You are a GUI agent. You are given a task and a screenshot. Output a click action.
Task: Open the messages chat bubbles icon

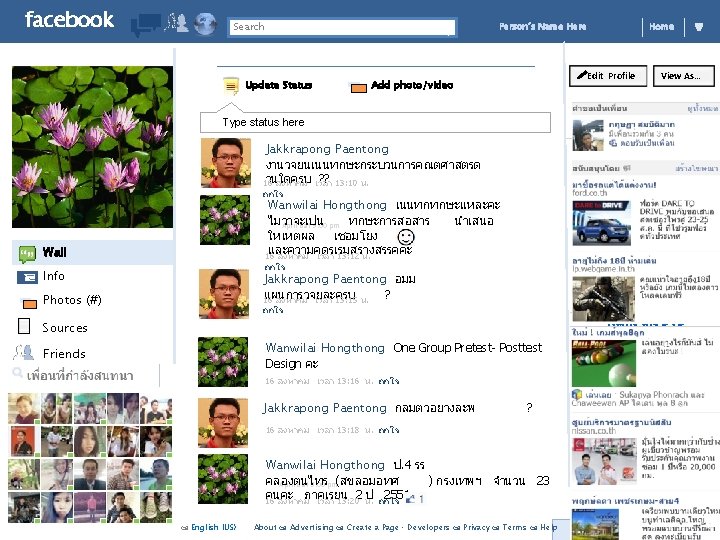coord(146,25)
